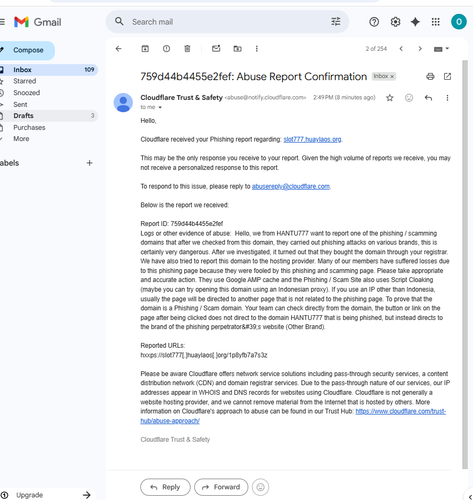This screenshot has height=500, width=473.
Task: Click the Upgrade arrow button
Action: click(x=87, y=495)
